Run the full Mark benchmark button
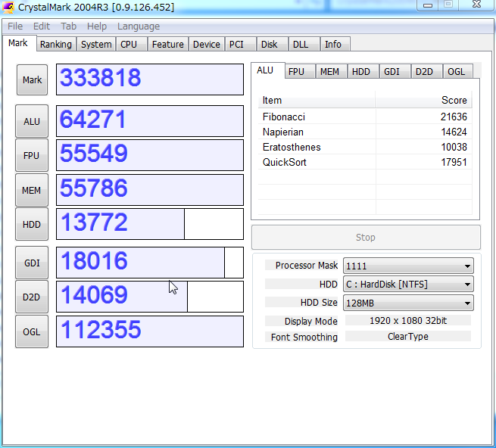Viewport: 496px width, 448px height. [x=33, y=79]
